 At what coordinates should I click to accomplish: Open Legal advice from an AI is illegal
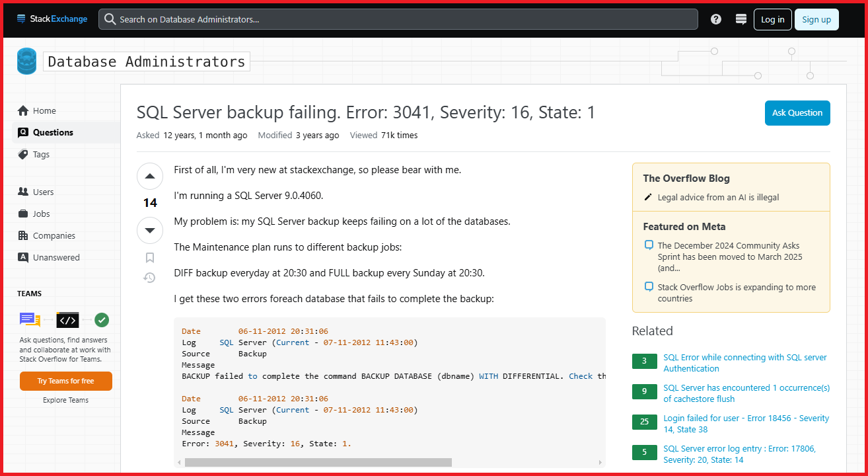[718, 197]
